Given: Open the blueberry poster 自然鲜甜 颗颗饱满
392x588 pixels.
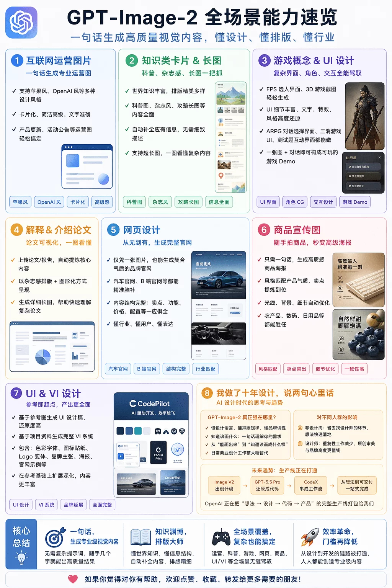Looking at the screenshot, I should (359, 335).
